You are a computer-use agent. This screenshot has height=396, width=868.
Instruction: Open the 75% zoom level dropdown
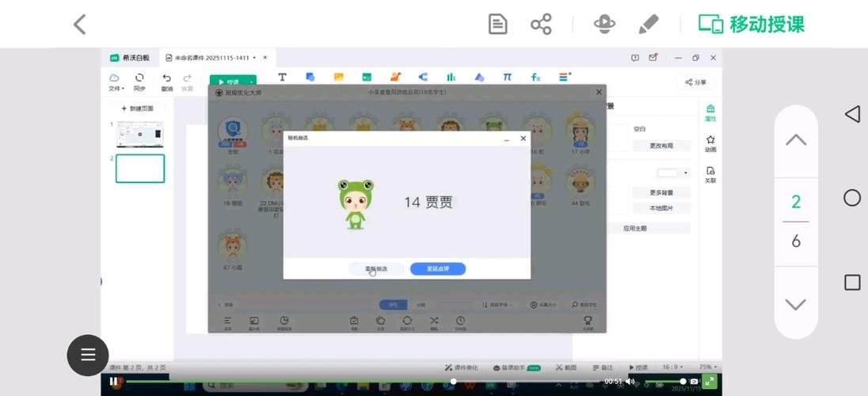[708, 367]
